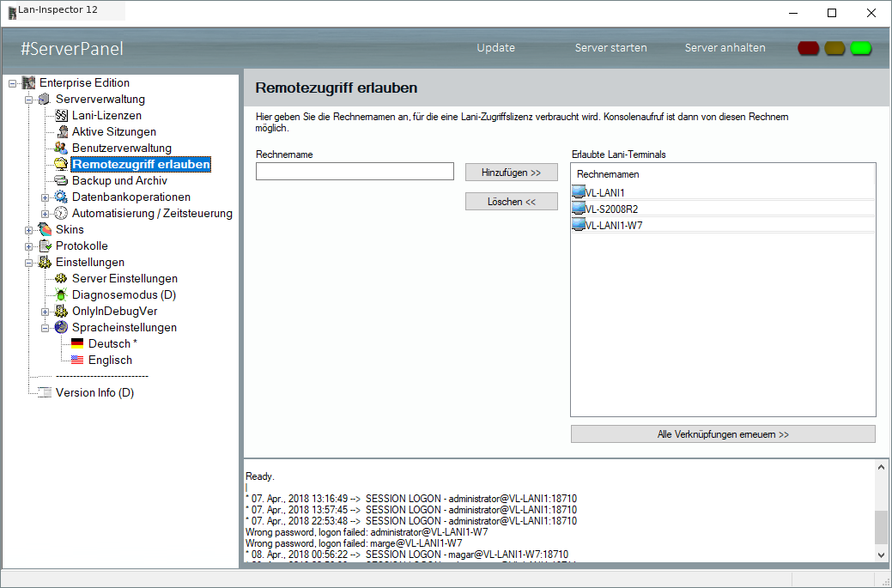The width and height of the screenshot is (892, 588).
Task: Click the OnlyInDebugVer gears icon
Action: [61, 312]
